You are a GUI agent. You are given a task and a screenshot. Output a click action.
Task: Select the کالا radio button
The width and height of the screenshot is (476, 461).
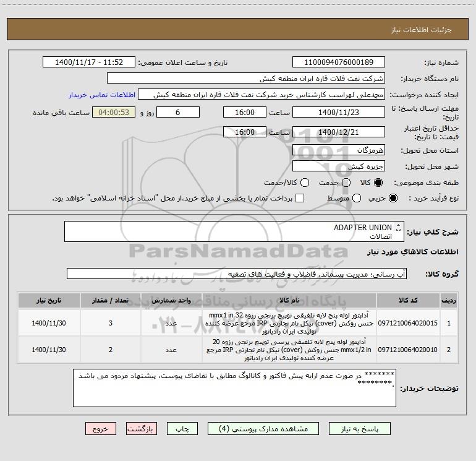pos(378,183)
